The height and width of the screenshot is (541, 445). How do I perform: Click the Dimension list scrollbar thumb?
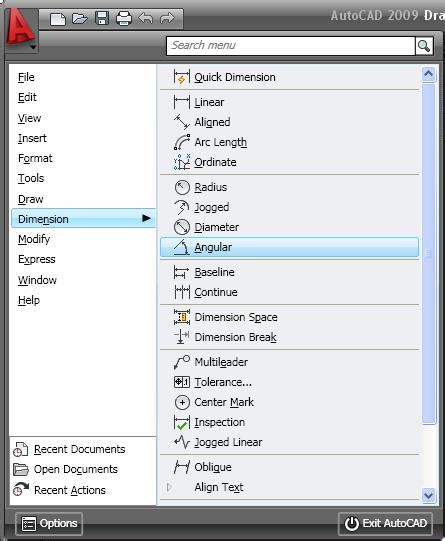coord(429,254)
